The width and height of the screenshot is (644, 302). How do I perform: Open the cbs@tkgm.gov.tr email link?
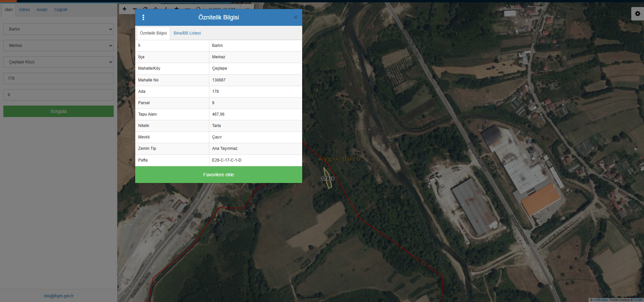click(58, 296)
